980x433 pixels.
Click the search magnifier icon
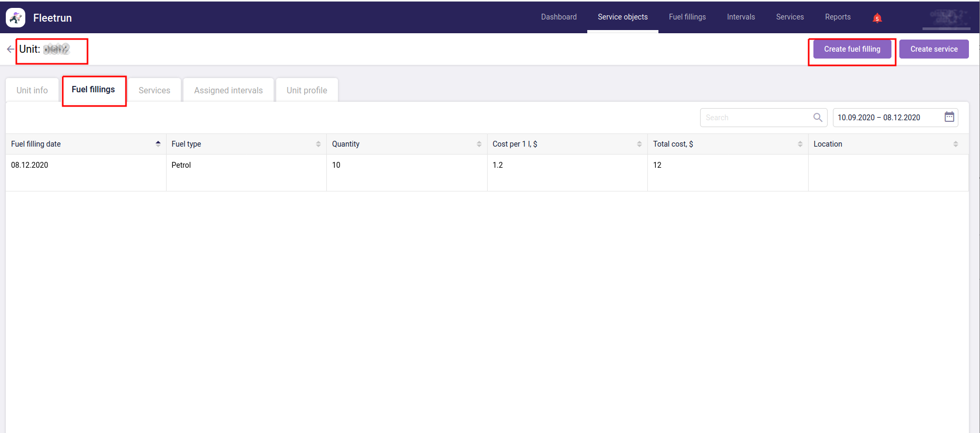pos(818,118)
